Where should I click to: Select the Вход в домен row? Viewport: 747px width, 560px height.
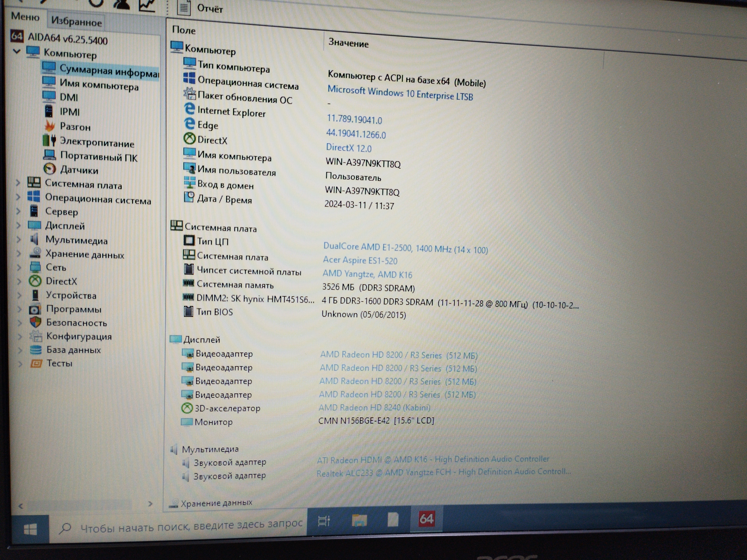[x=225, y=185]
